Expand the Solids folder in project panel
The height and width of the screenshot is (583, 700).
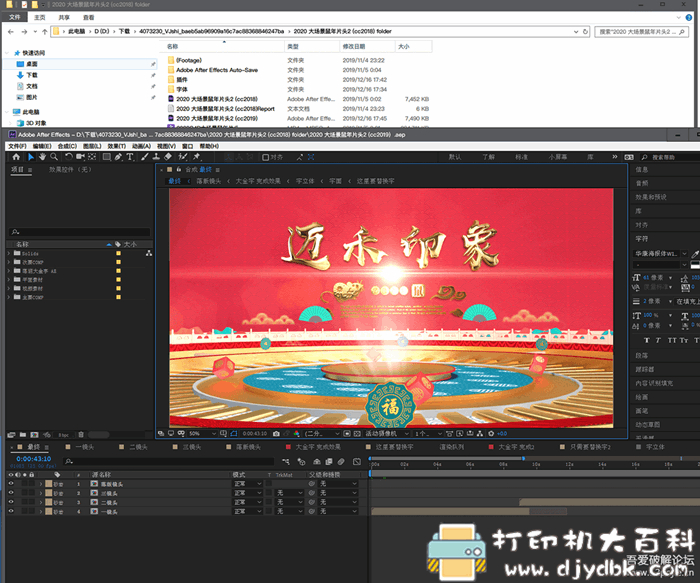point(8,253)
